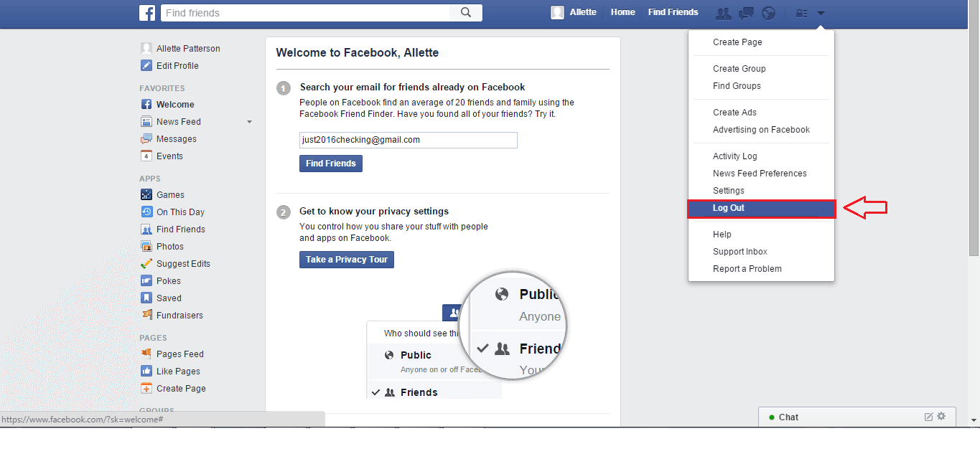Expand News Feed options arrow
The image size is (980, 454).
[x=250, y=122]
